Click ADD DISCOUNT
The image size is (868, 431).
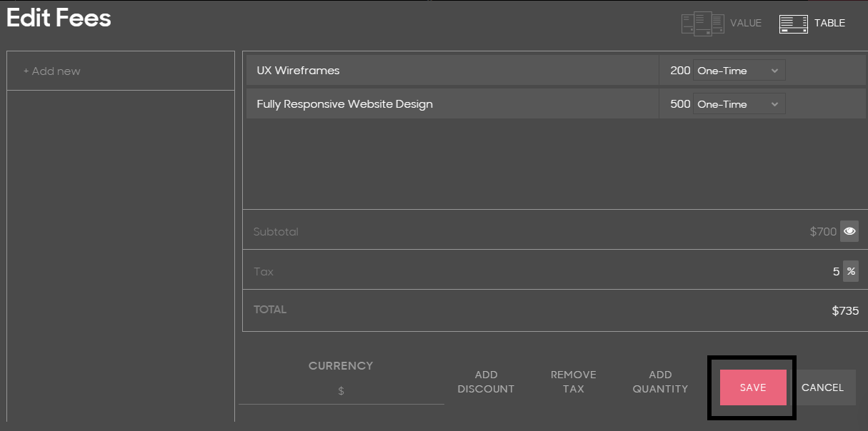click(x=486, y=382)
